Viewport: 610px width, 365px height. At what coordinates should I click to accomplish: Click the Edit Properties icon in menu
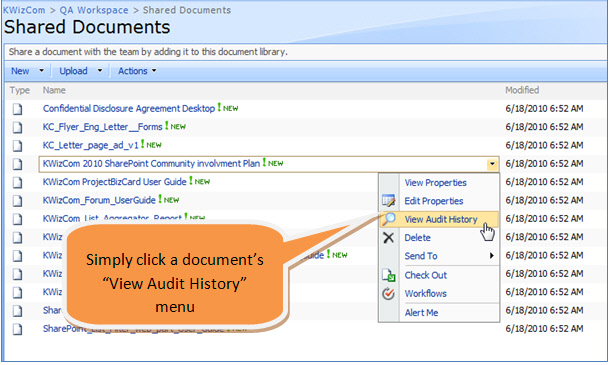pyautogui.click(x=388, y=201)
